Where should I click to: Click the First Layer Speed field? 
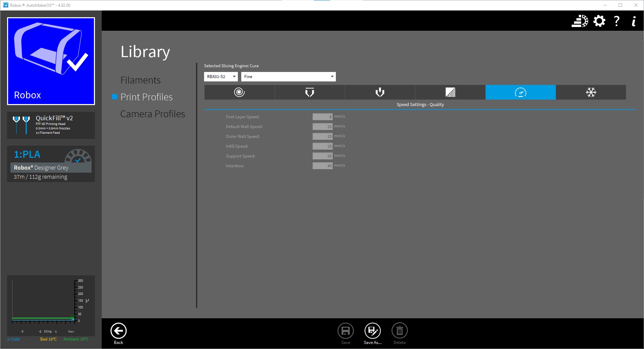point(322,117)
